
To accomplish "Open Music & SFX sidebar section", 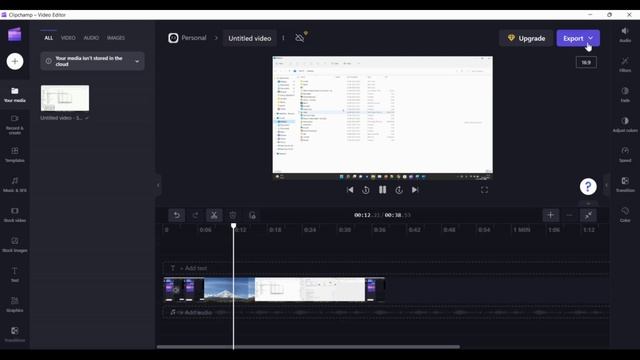I will (15, 184).
